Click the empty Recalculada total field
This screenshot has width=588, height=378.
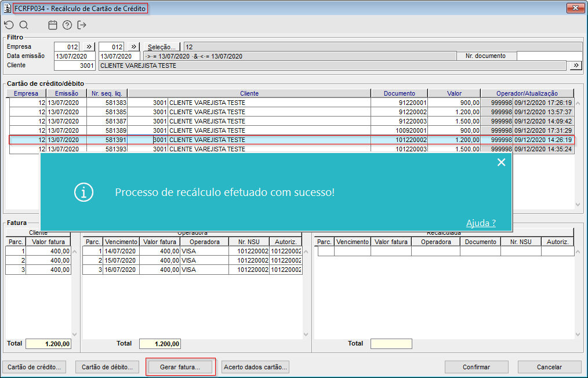tap(391, 344)
